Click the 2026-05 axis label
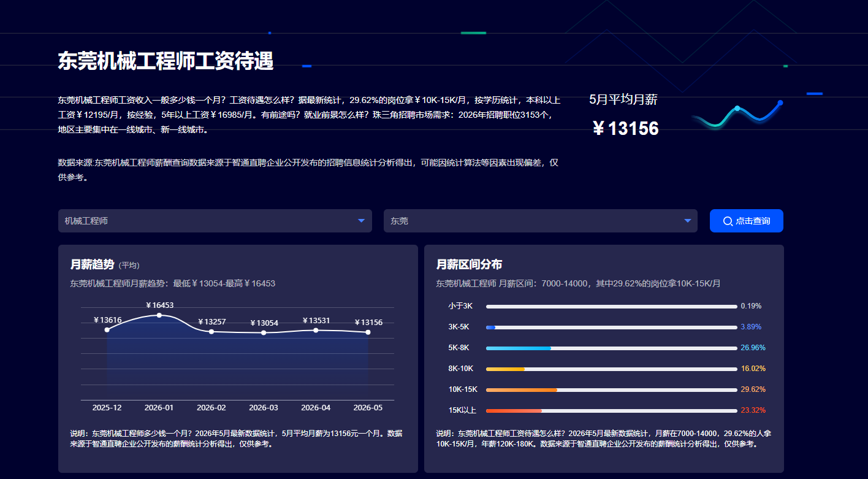Screen dimensions: 868x479 pos(368,408)
